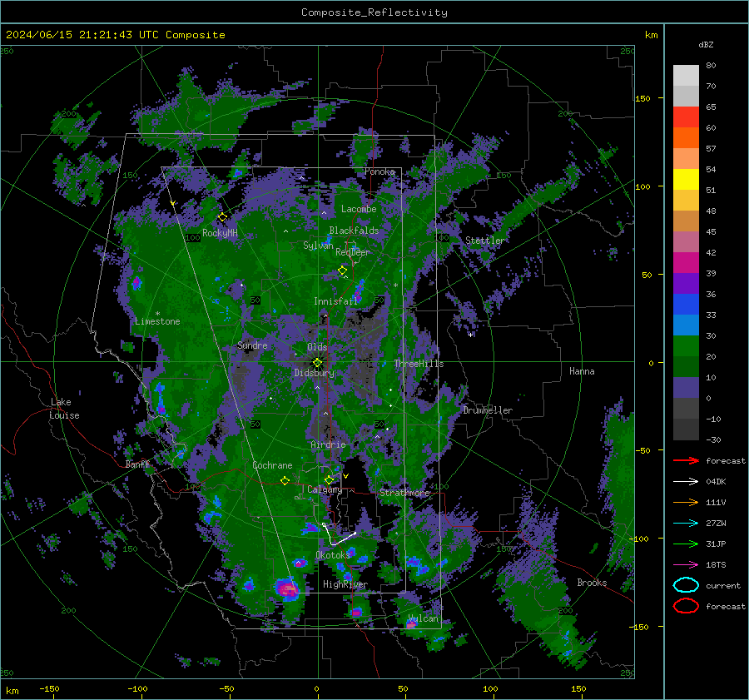The height and width of the screenshot is (700, 749).
Task: Click the Stettler label
Action: (485, 241)
